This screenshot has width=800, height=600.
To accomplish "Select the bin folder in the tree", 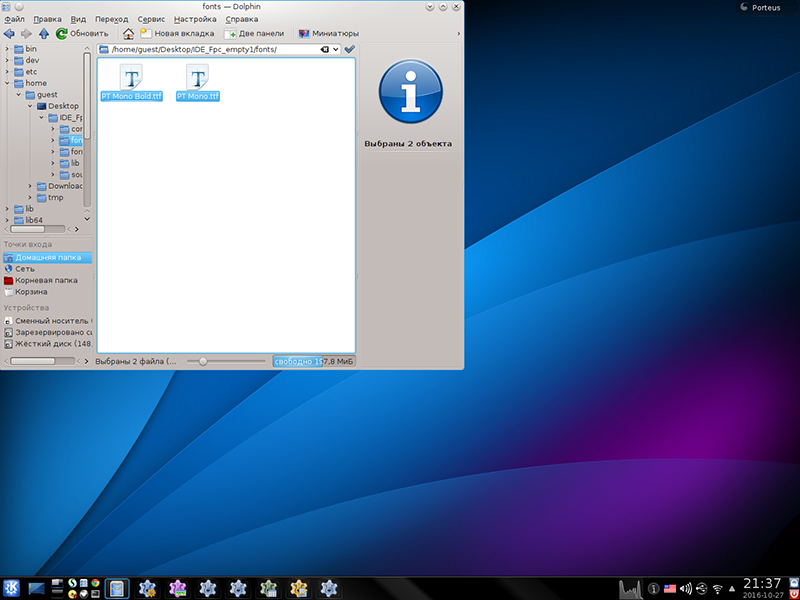I will pos(26,49).
